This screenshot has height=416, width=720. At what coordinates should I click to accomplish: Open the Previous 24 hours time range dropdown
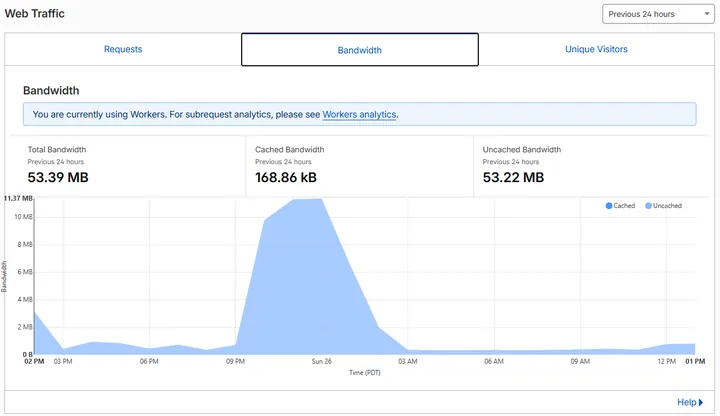point(658,14)
